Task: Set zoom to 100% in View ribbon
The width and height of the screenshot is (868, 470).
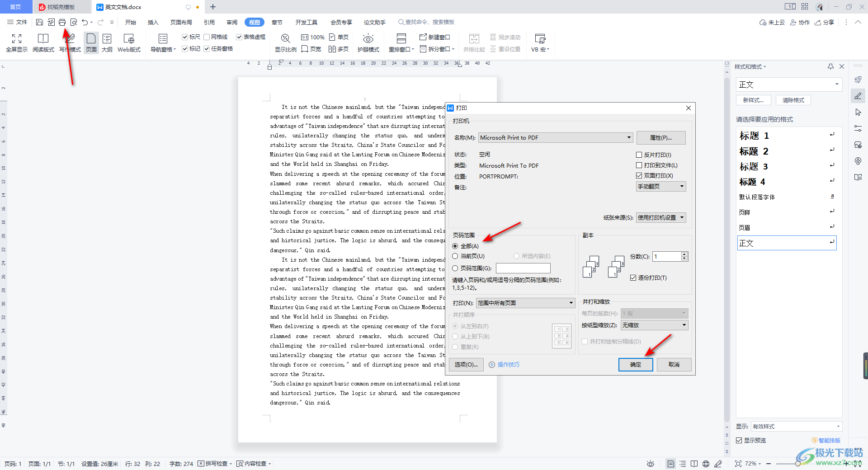Action: point(313,37)
